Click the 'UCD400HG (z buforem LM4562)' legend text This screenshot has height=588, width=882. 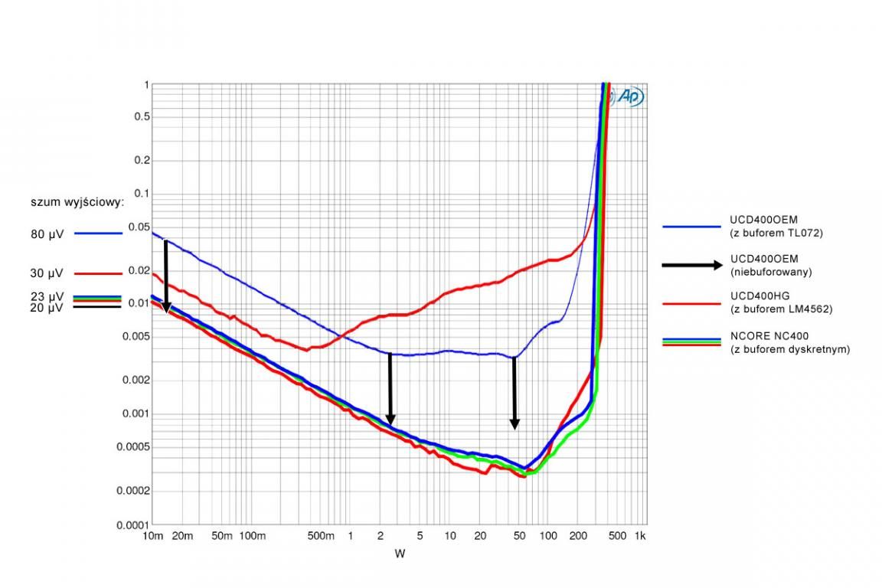(x=781, y=302)
